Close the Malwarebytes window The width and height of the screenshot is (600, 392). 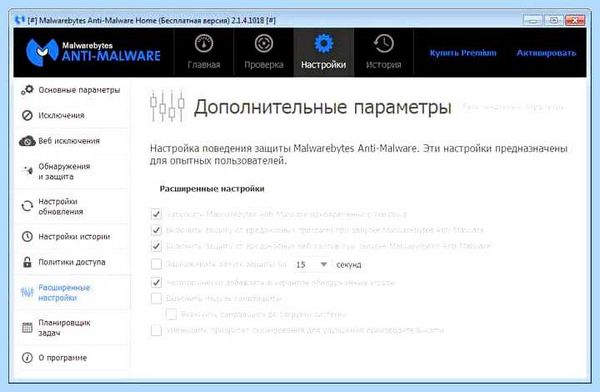click(x=575, y=20)
